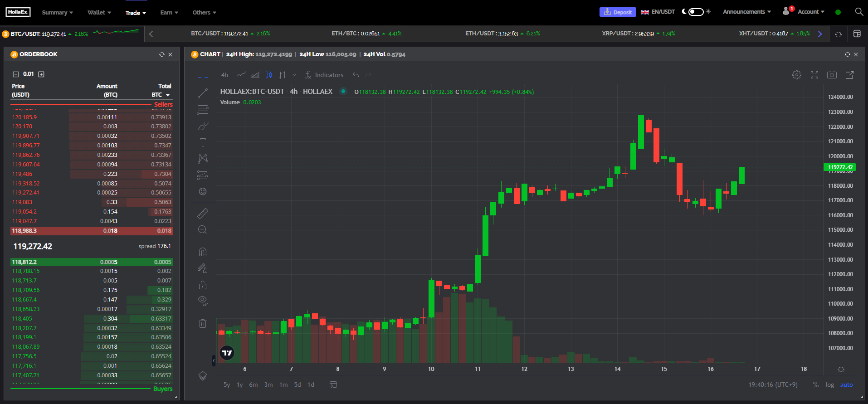
Task: Click the Deposit button
Action: pos(618,12)
